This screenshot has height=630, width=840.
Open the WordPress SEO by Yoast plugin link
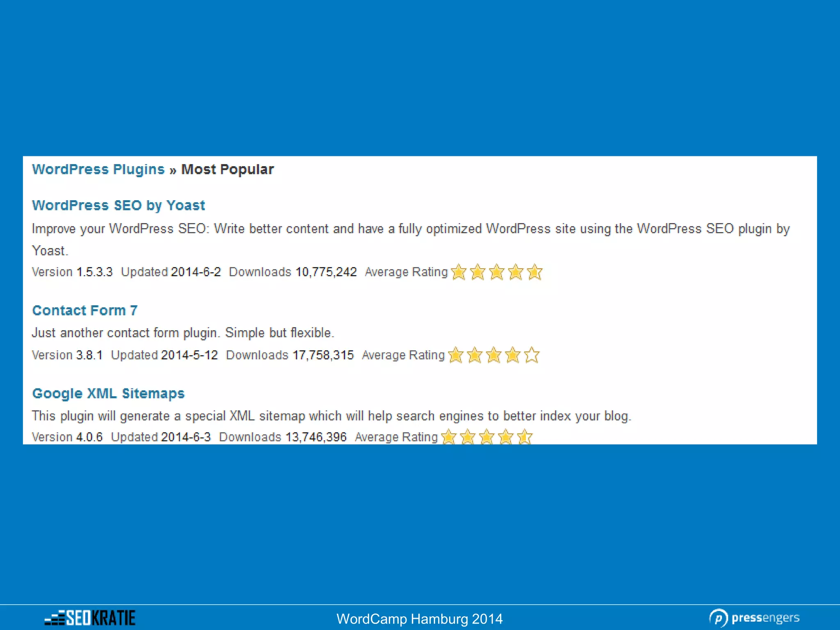pos(118,205)
